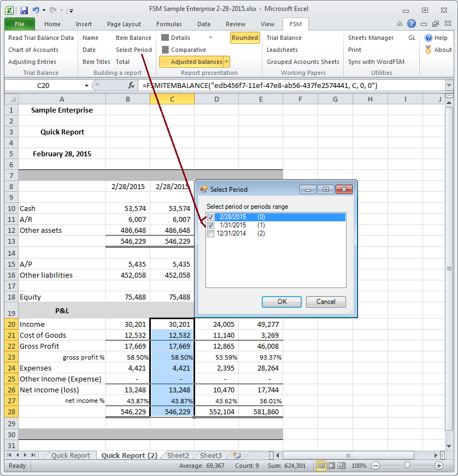Expand the Adjusted balances dropdown arrow
The image size is (458, 476).
[227, 62]
